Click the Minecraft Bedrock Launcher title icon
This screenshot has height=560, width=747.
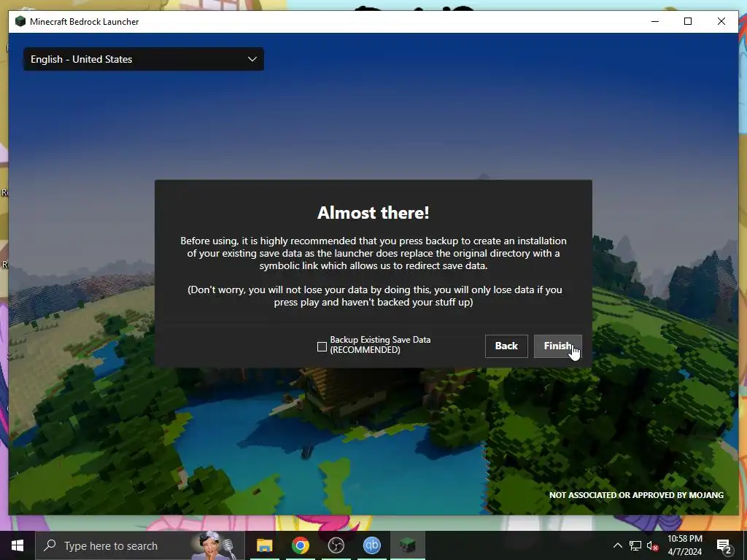point(20,21)
